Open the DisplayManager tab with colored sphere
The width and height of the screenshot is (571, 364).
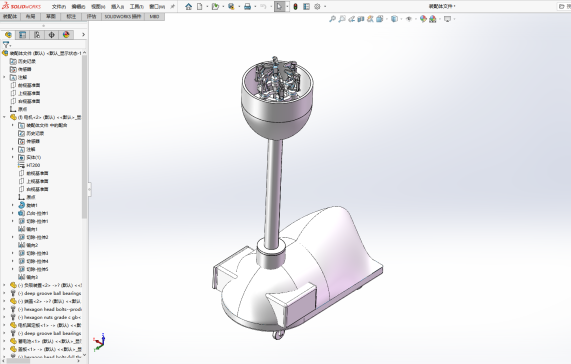click(66, 35)
